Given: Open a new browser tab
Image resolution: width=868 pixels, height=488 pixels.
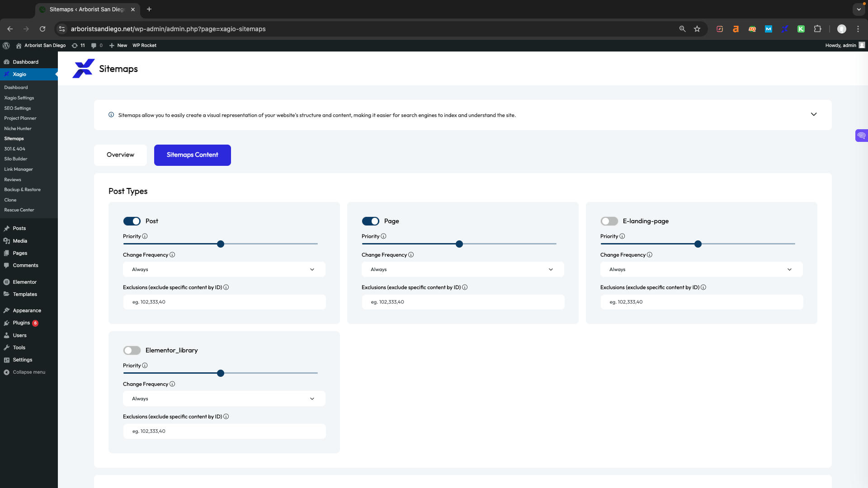Looking at the screenshot, I should (x=149, y=9).
